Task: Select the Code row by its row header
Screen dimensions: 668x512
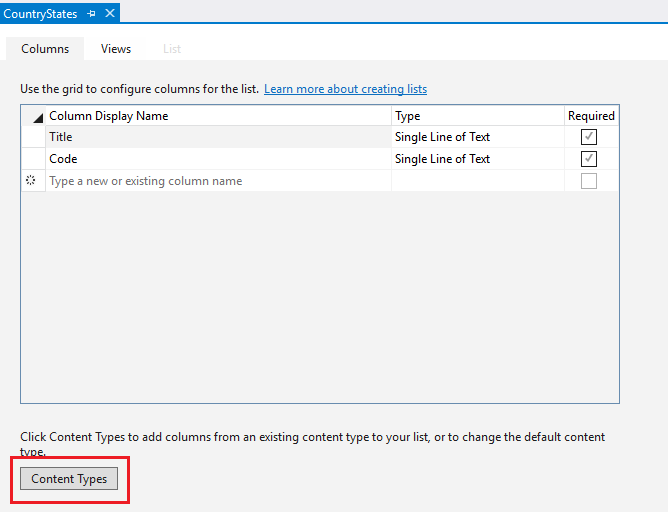Action: coord(33,159)
